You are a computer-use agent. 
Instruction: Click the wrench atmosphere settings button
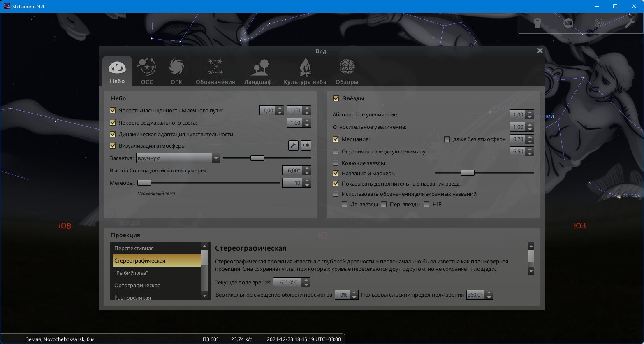click(293, 145)
